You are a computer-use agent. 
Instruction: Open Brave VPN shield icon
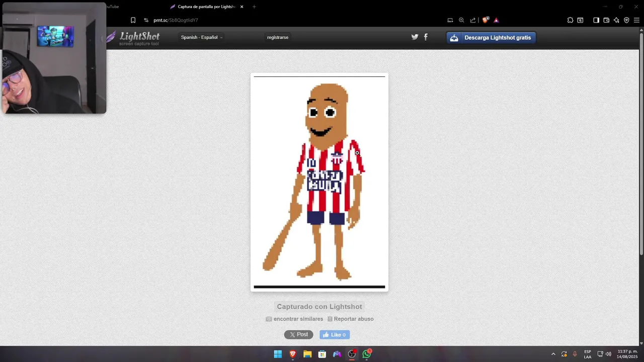pos(626,20)
